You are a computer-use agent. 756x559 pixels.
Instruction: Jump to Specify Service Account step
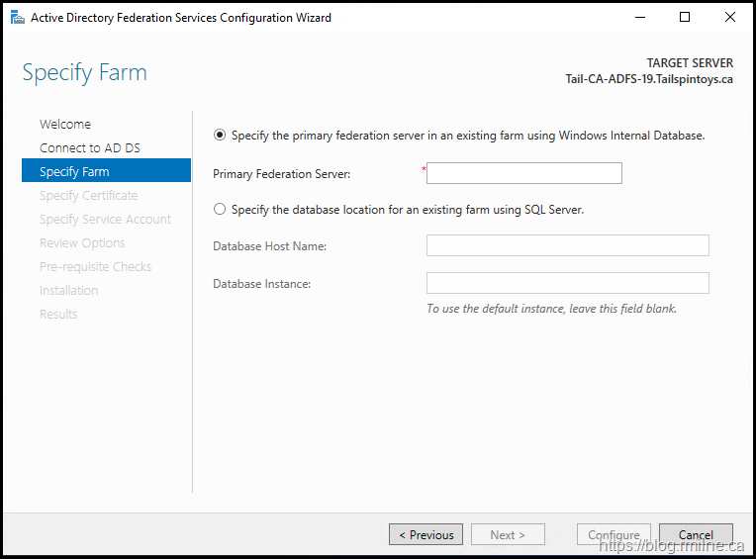(x=105, y=220)
